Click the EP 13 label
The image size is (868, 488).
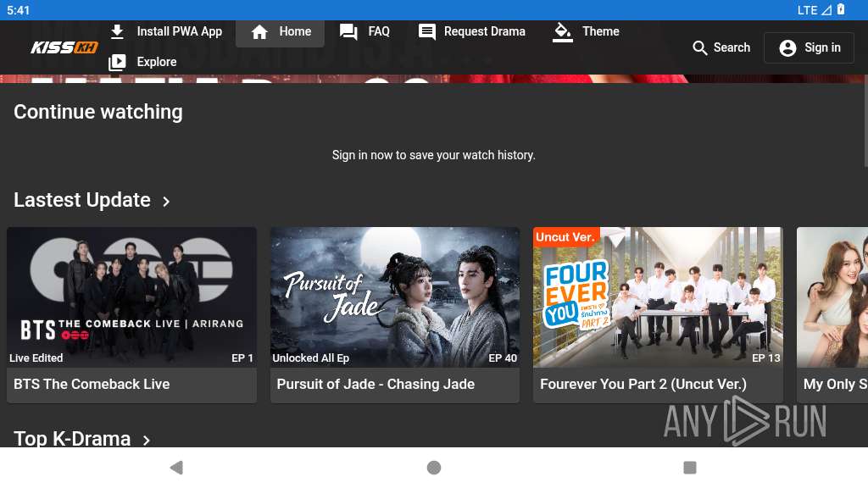(766, 358)
